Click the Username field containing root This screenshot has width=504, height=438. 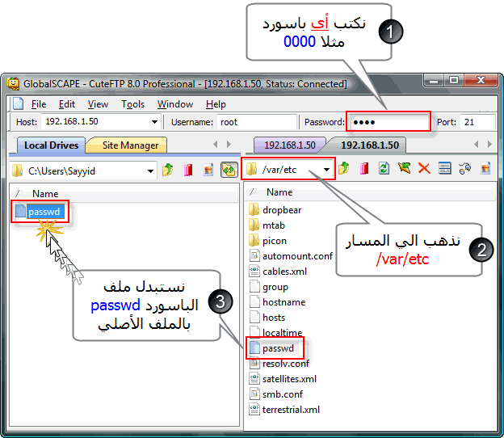257,122
